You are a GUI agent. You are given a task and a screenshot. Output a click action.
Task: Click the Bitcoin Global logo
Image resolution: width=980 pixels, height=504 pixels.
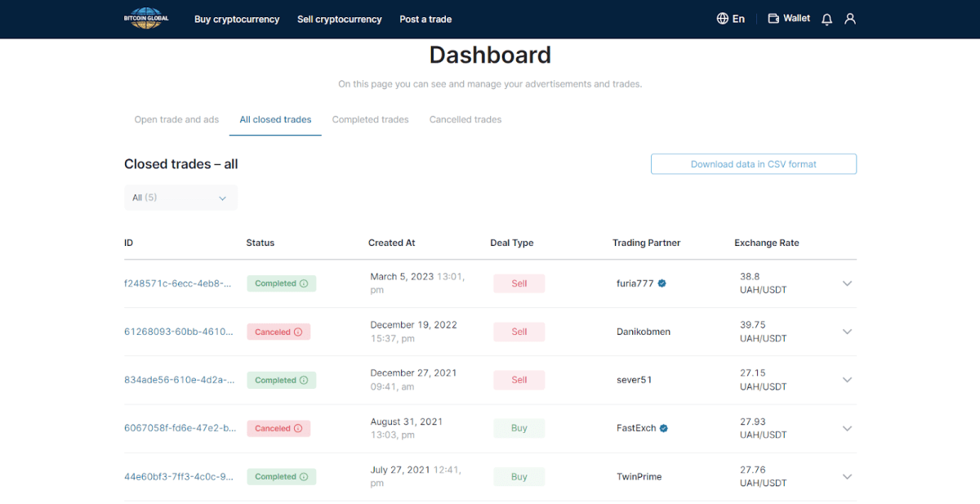coord(146,18)
